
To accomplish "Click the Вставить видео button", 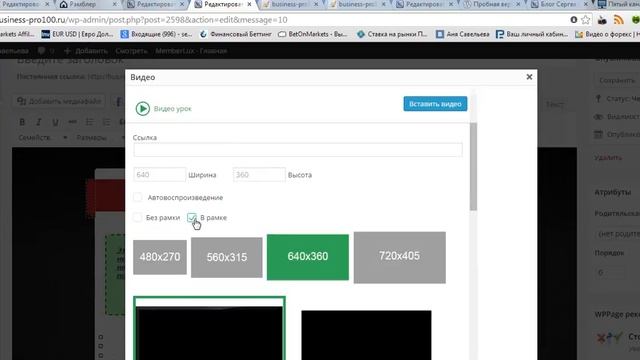I will pos(435,104).
